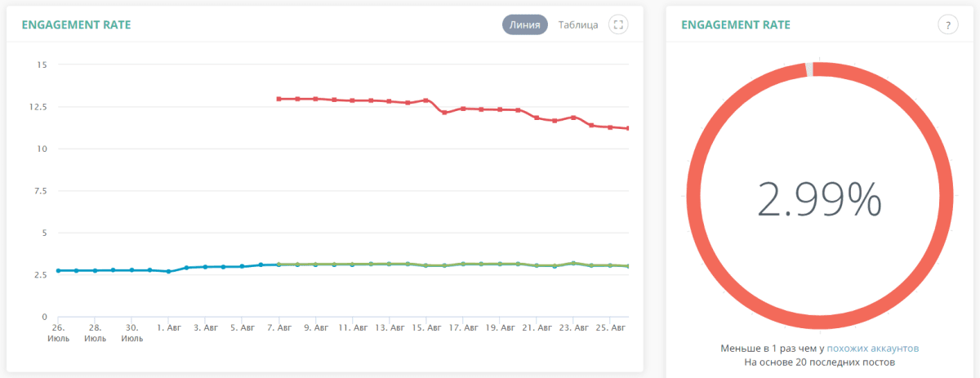The width and height of the screenshot is (980, 378).
Task: Click the line chart's ENGAGEMENT RATE title
Action: coord(76,24)
